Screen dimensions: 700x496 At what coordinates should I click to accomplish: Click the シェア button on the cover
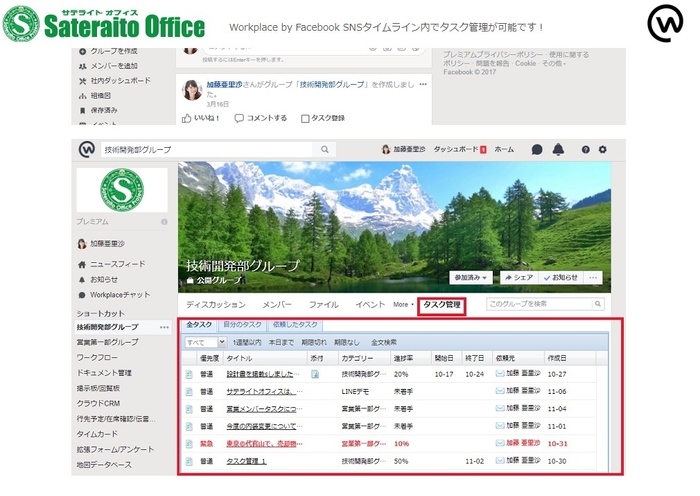[519, 277]
